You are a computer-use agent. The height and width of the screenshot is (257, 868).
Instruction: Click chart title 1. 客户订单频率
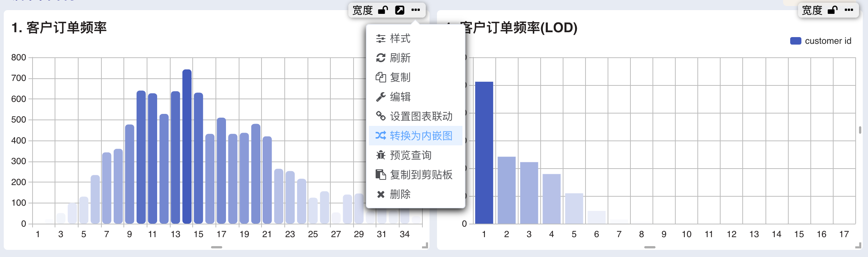(59, 28)
